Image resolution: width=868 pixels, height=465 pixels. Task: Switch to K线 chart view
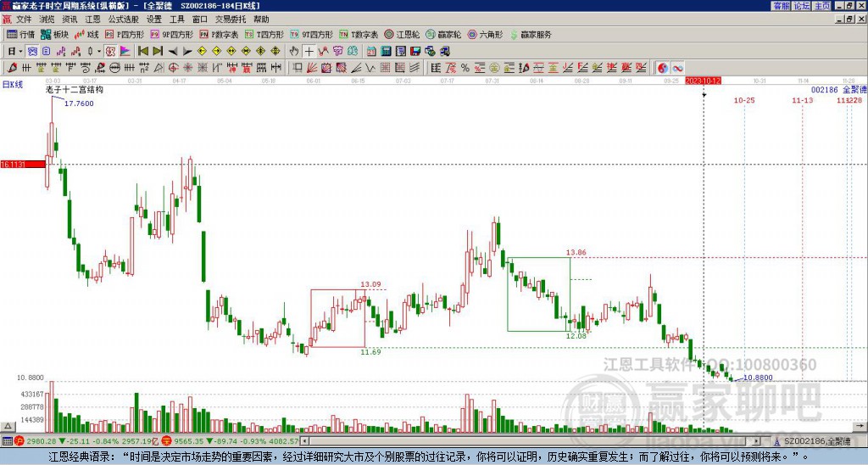pos(86,34)
